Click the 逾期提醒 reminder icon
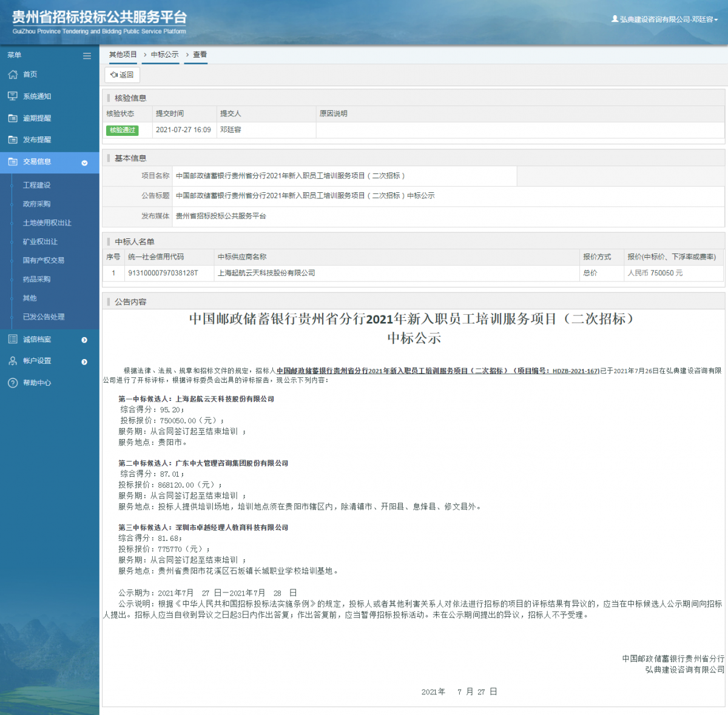Image resolution: width=728 pixels, height=715 pixels. (12, 118)
